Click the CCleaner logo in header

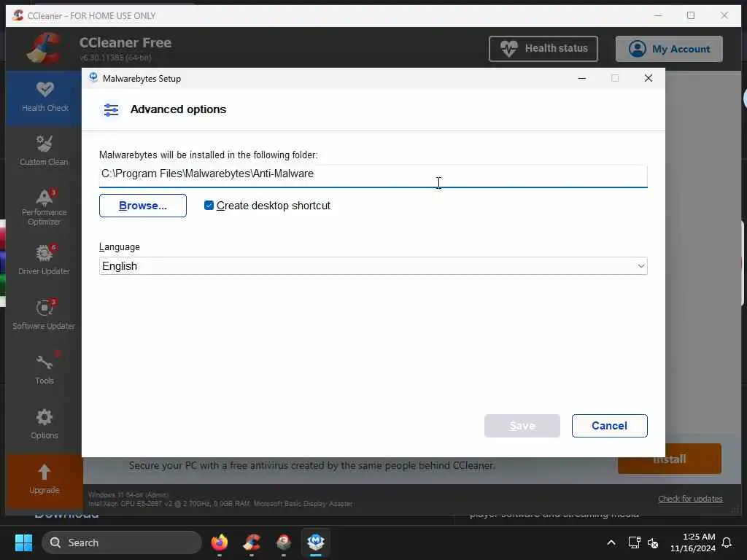coord(44,48)
